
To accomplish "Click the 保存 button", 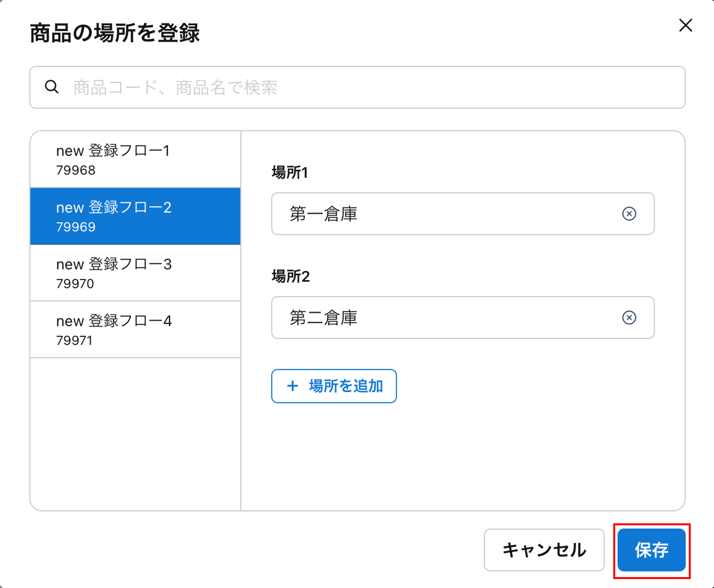I will pyautogui.click(x=651, y=550).
